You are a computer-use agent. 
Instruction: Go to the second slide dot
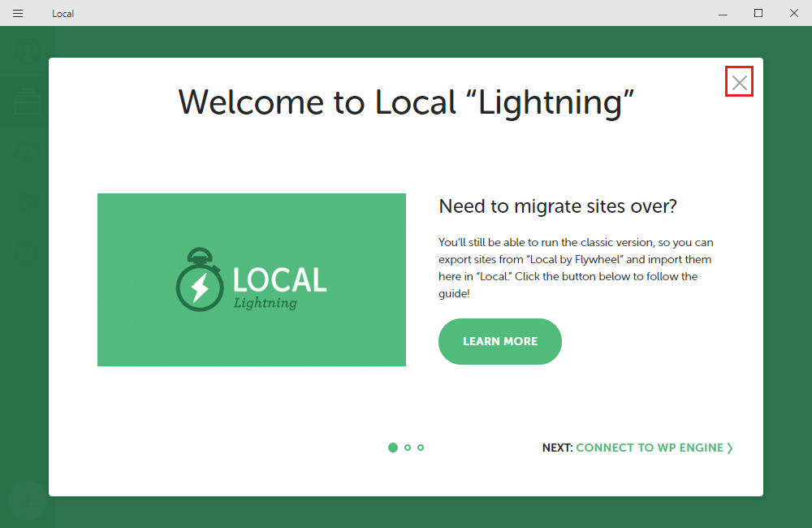click(408, 448)
